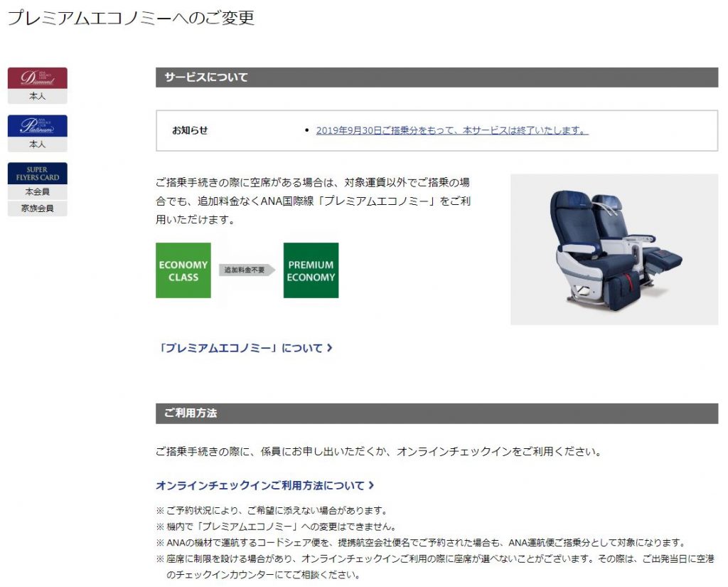Click the Diamond member card badge
This screenshot has width=728, height=587.
click(37, 78)
